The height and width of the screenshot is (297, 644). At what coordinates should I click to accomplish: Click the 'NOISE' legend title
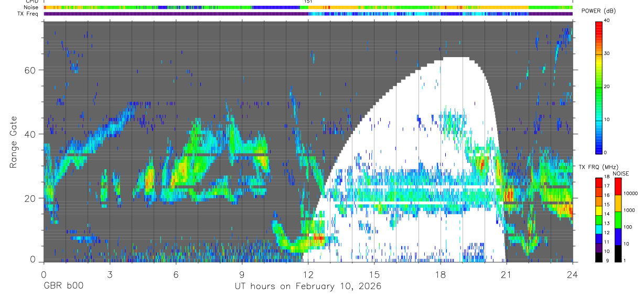tap(620, 173)
